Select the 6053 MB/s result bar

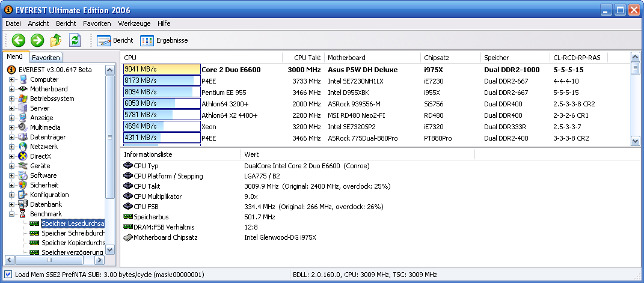162,104
